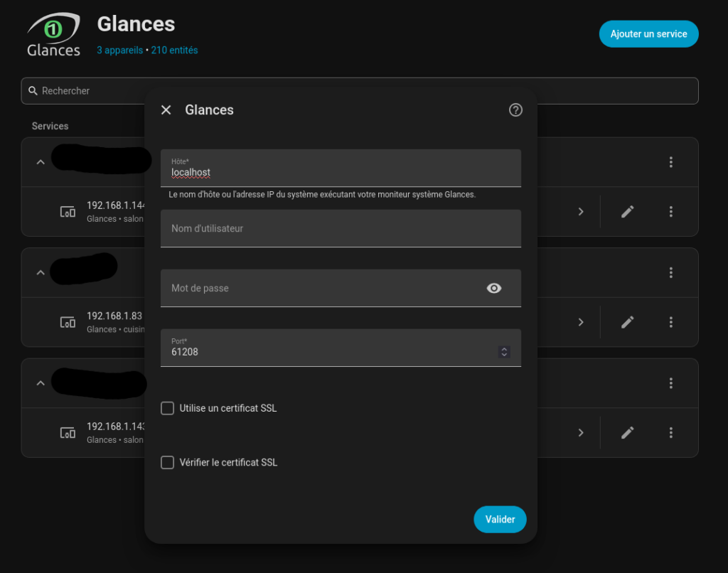Open the three-dot menu on the 192.168.1.83 row
728x573 pixels.
tap(671, 322)
